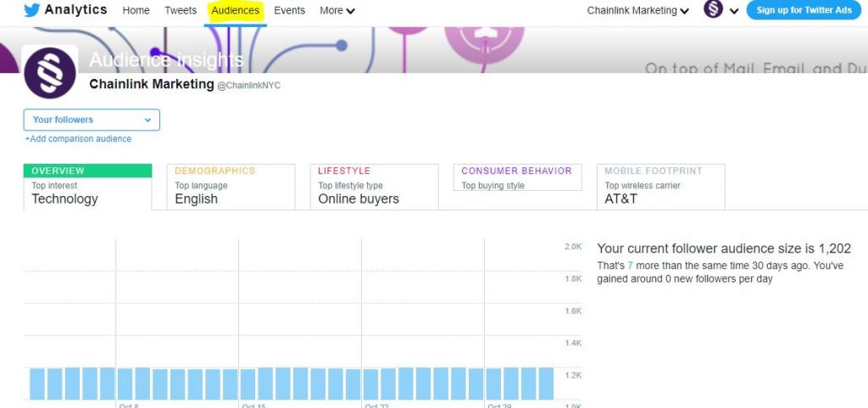868x408 pixels.
Task: Click Add comparison audience link
Action: [x=78, y=139]
